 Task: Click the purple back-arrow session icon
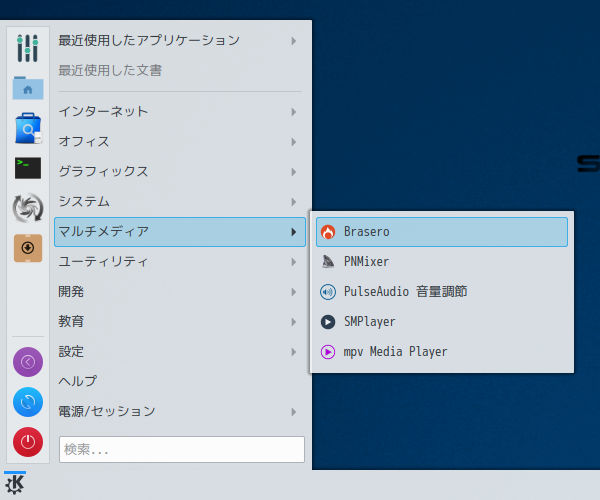(x=28, y=362)
